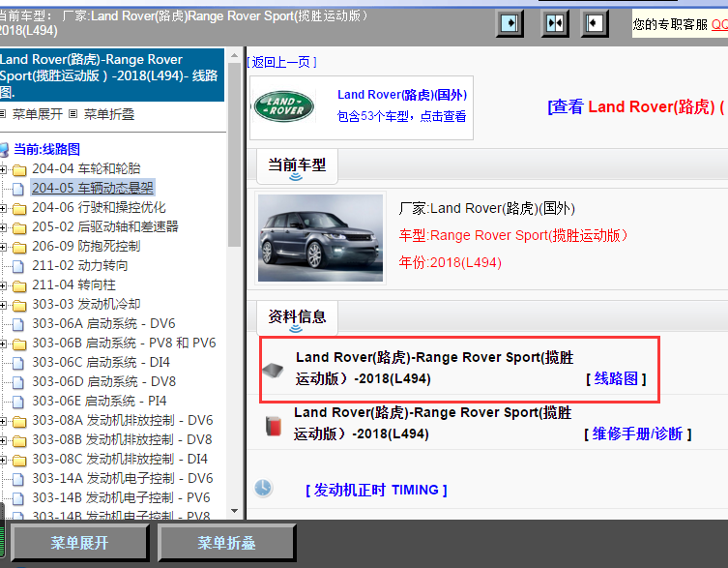Click the document icon for 303-14B 发动机电子控制 PV6

[x=18, y=498]
